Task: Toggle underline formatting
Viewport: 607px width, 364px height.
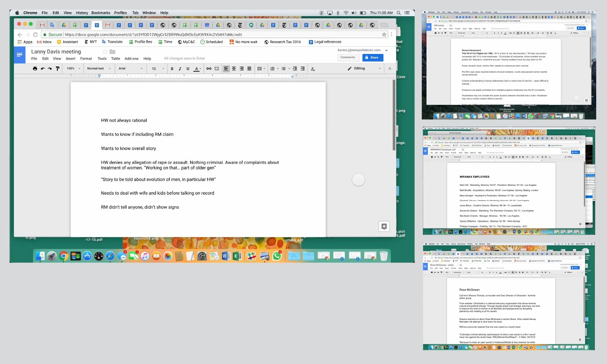Action: coord(188,68)
